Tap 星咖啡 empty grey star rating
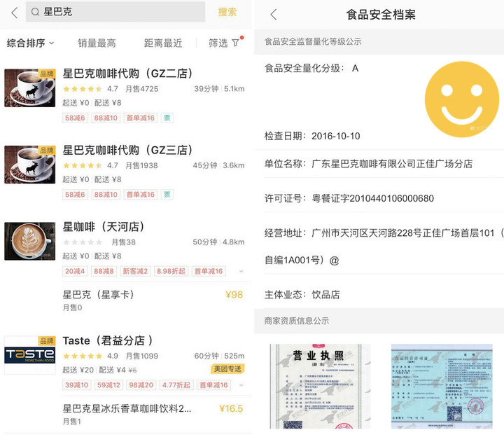The image size is (504, 437). tap(83, 242)
